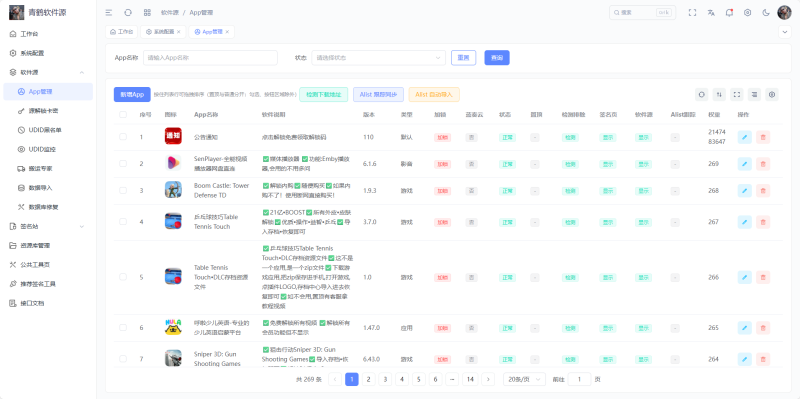
Task: Edit the 公告通知 row
Action: point(745,137)
